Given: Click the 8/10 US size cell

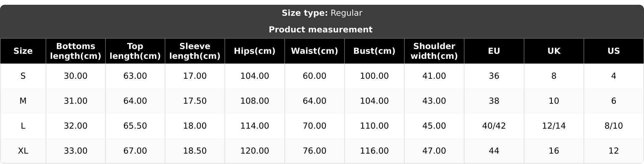Looking at the screenshot, I should pos(613,126).
